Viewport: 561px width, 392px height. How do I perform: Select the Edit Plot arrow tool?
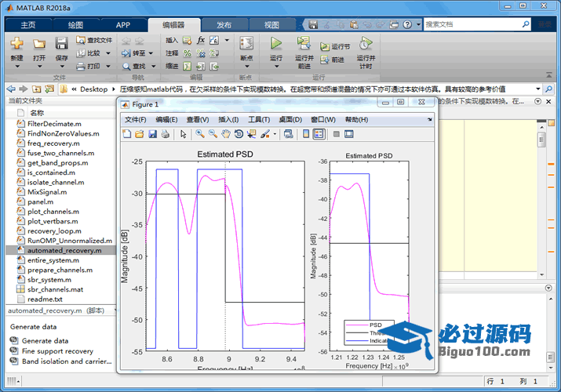point(183,134)
